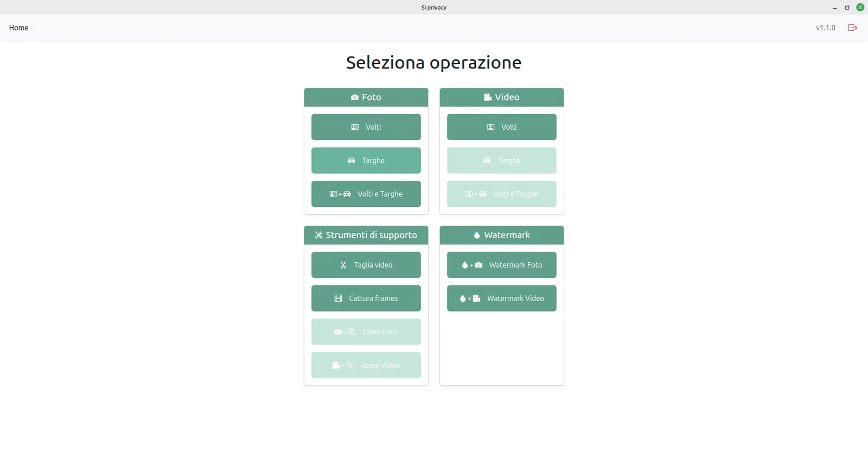Viewport: 868px width, 470px height.
Task: Minimize the Si privacy window
Action: (835, 8)
